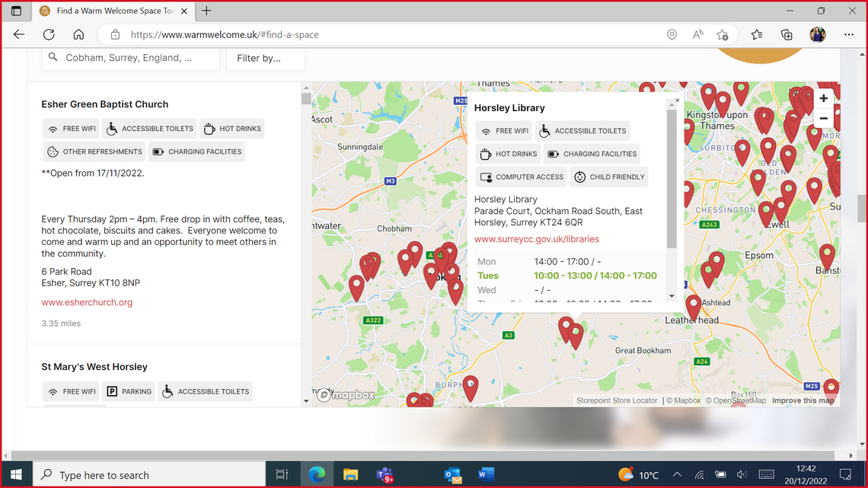Click the OpenStreetMap attribution link
Viewport: 868px width, 488px height.
[736, 400]
